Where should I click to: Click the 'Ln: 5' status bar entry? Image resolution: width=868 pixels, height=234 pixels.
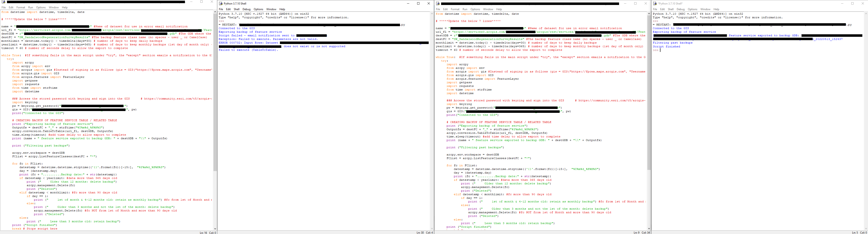click(x=855, y=233)
